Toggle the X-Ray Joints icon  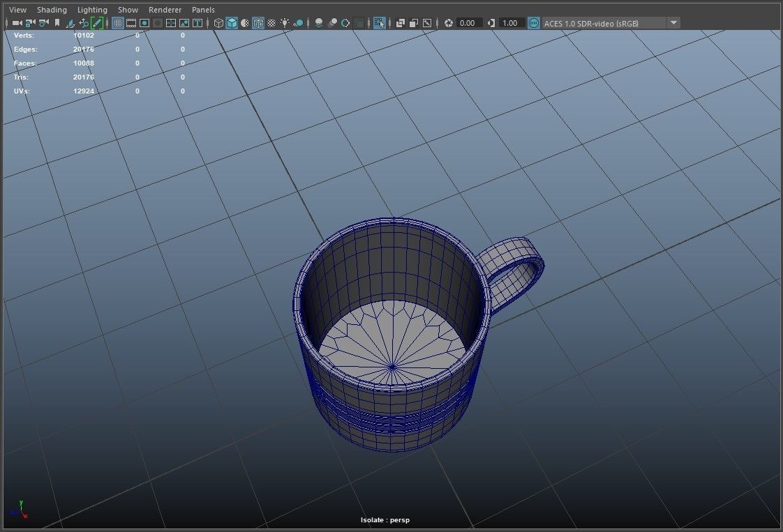(x=427, y=23)
